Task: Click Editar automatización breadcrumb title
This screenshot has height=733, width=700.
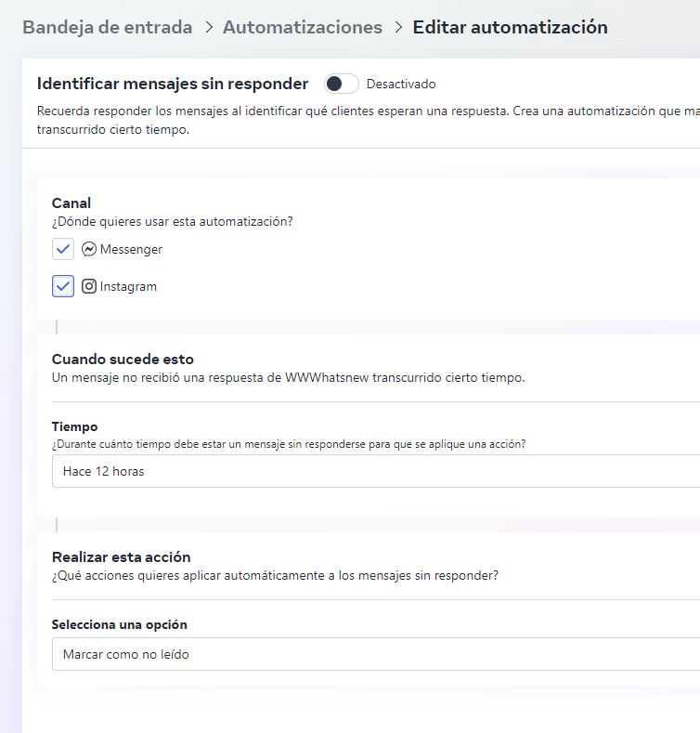Action: tap(511, 27)
